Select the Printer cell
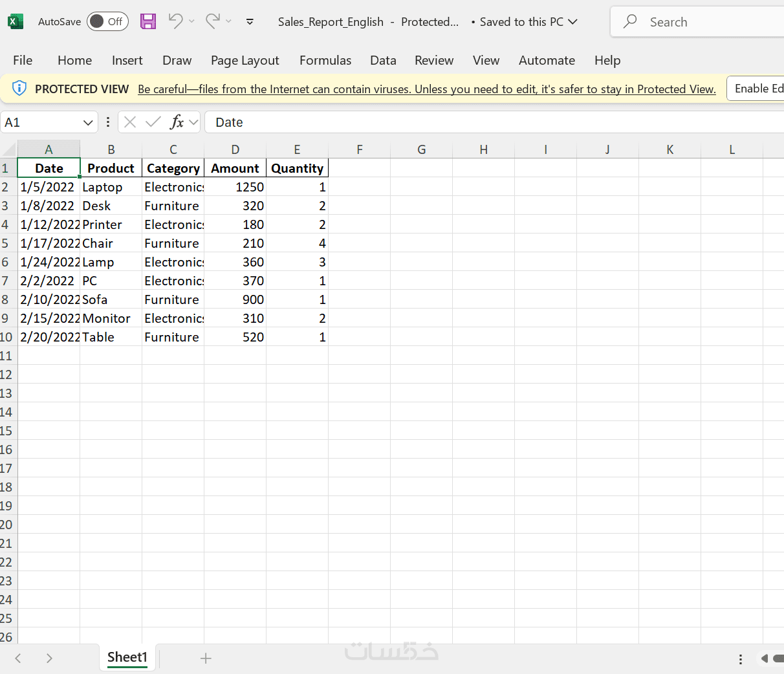 click(x=111, y=224)
